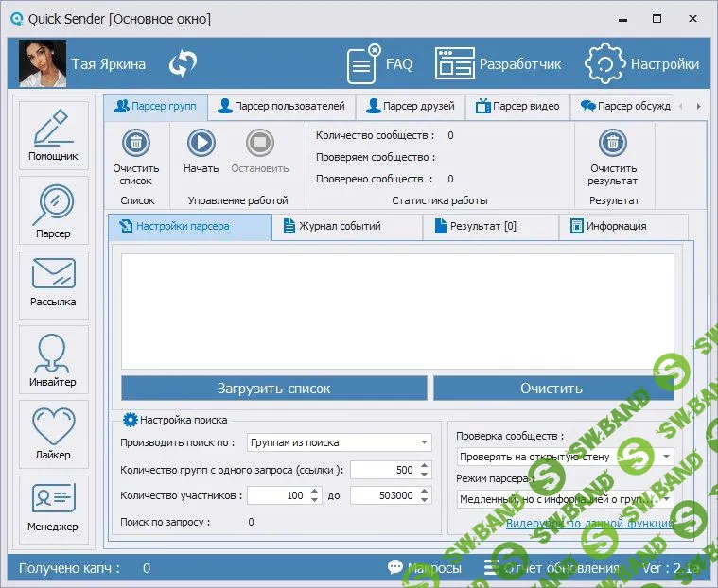Click the Quick Sender title bar icon
This screenshot has width=718, height=588.
(17, 19)
